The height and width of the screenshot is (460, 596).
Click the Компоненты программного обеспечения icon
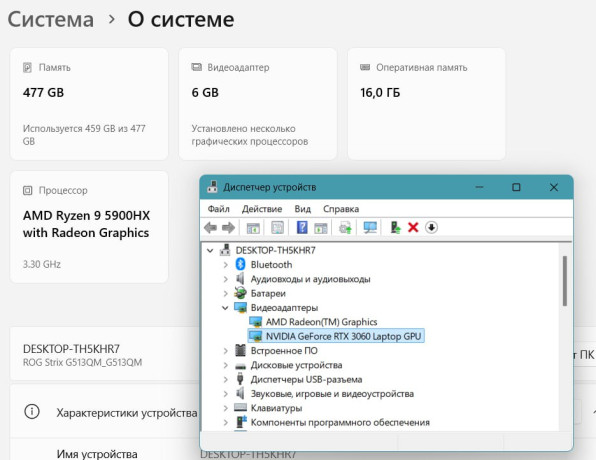(x=241, y=422)
